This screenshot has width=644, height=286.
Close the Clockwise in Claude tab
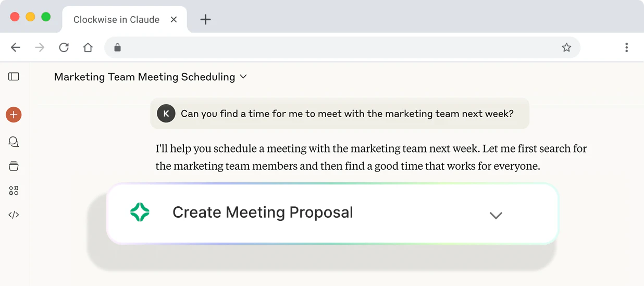(174, 19)
